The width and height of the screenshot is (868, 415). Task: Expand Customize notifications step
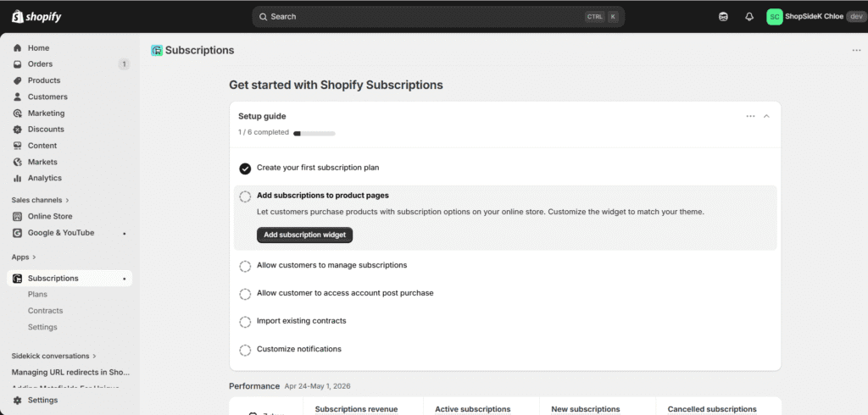(x=299, y=349)
